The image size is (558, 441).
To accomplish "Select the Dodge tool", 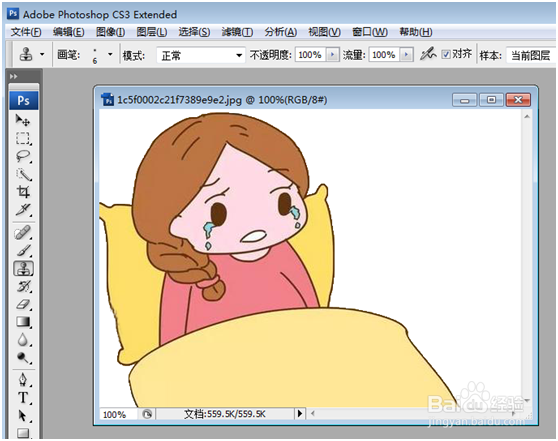I will [23, 357].
